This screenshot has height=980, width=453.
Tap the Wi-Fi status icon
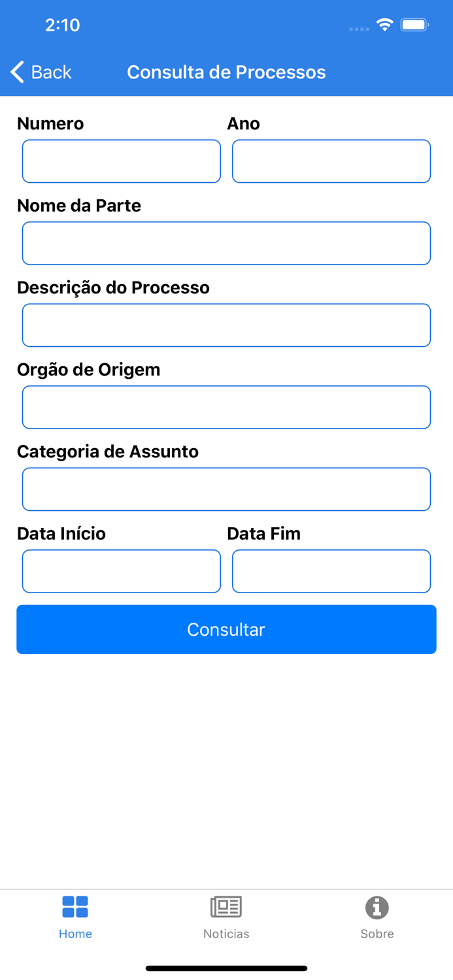point(384,24)
